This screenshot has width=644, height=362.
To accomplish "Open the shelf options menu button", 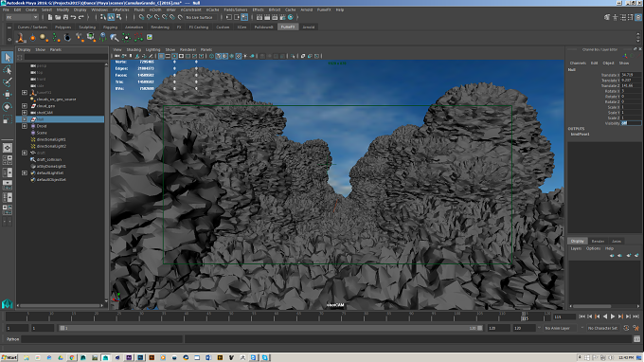I will (x=9, y=40).
